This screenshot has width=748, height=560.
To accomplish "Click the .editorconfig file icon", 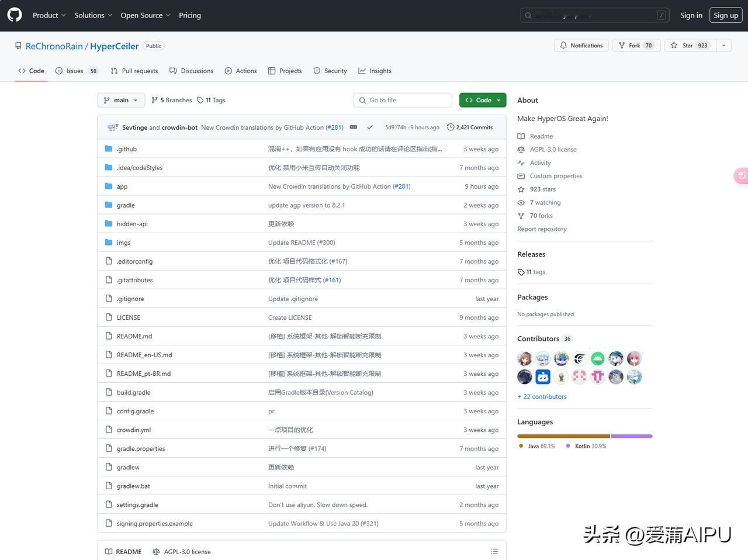I will pos(109,261).
